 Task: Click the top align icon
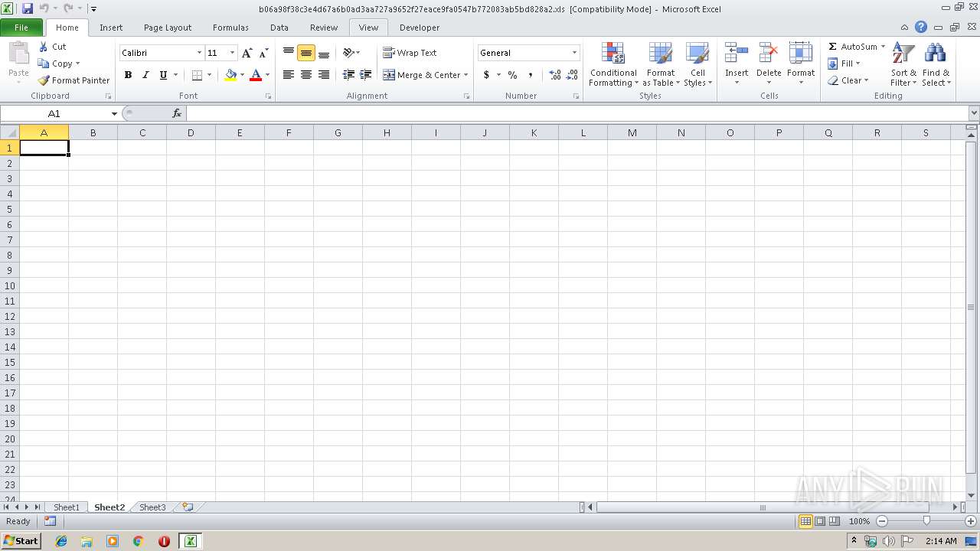[x=289, y=53]
